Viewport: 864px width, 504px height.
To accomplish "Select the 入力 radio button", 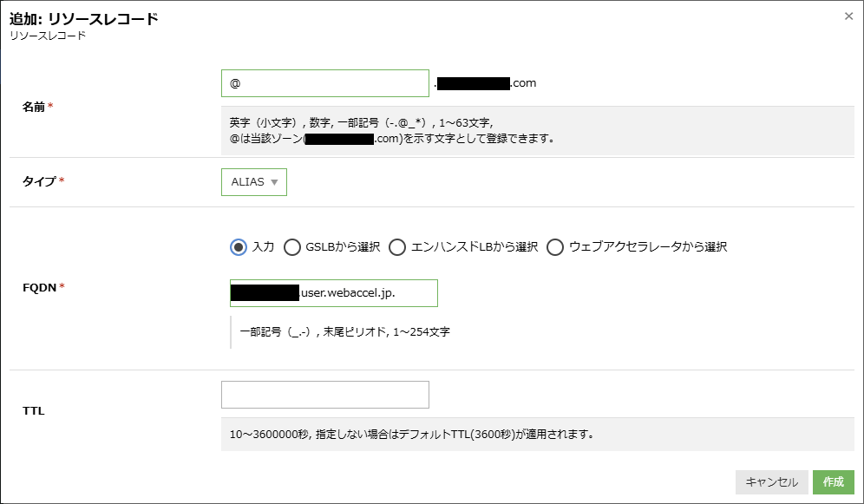I will click(238, 247).
